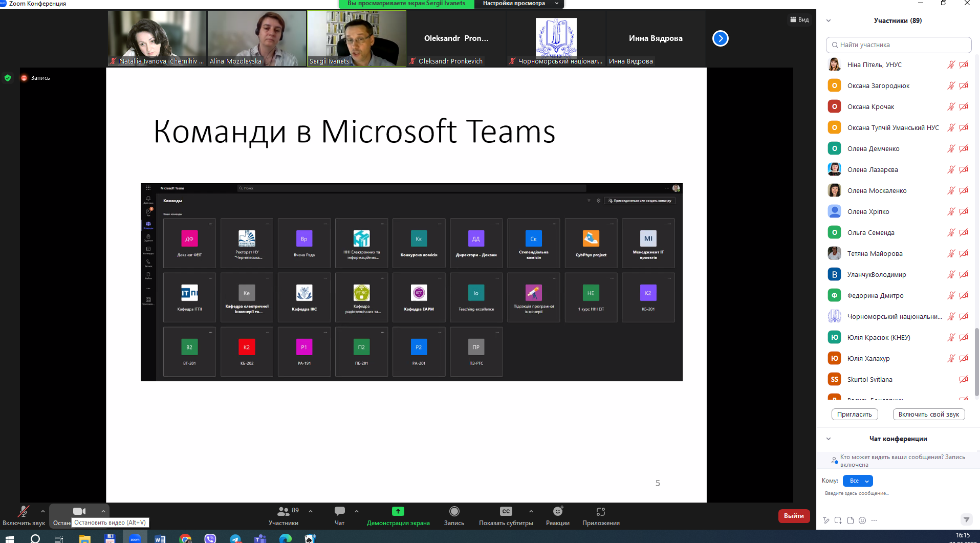Show next video thumbnails with blue arrow
The width and height of the screenshot is (980, 543).
pyautogui.click(x=721, y=38)
